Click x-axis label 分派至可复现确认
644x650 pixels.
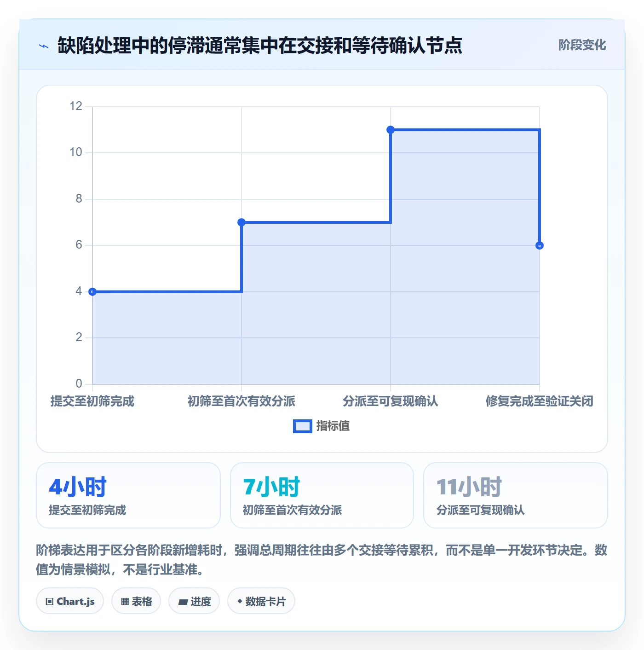point(391,401)
